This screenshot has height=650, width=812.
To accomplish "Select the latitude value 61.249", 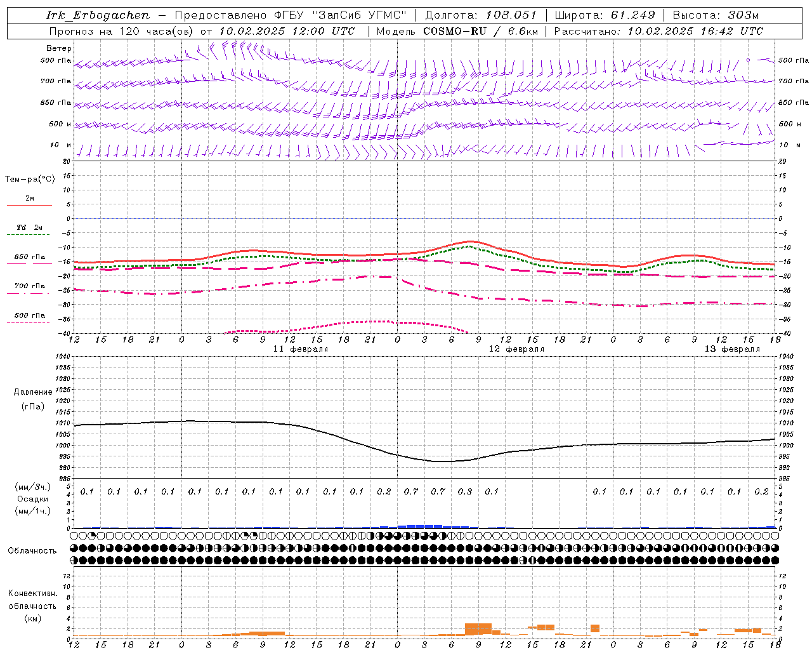I will click(632, 15).
